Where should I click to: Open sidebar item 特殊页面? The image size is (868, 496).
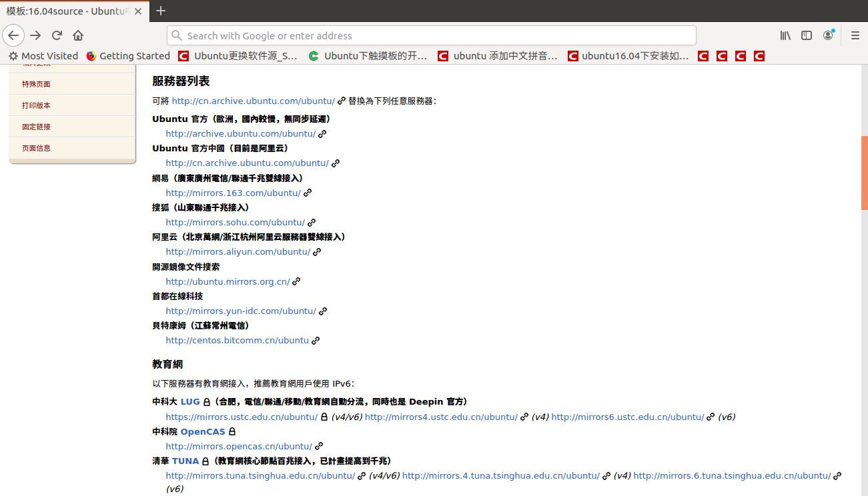(36, 84)
